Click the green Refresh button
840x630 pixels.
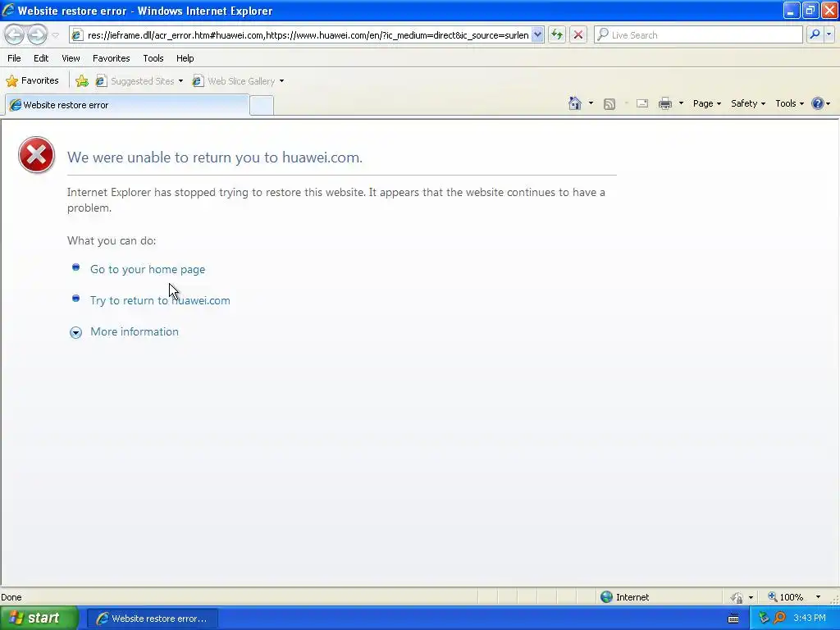(x=557, y=35)
